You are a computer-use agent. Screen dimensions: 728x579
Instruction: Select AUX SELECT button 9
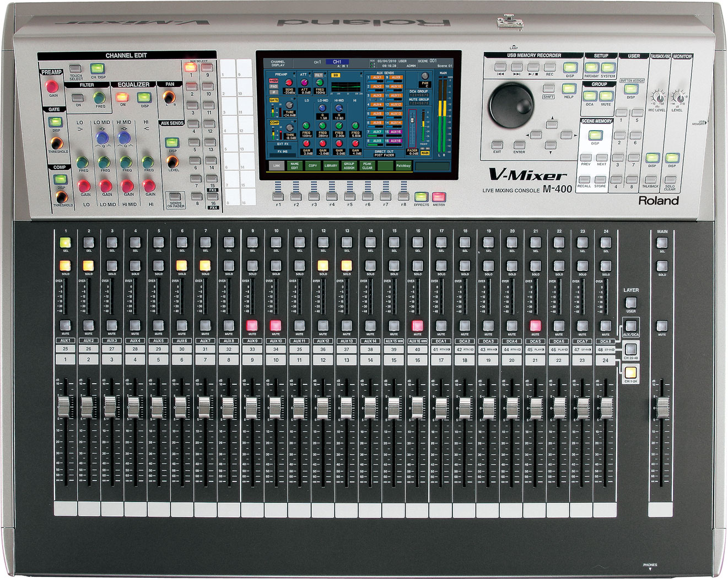tap(207, 68)
